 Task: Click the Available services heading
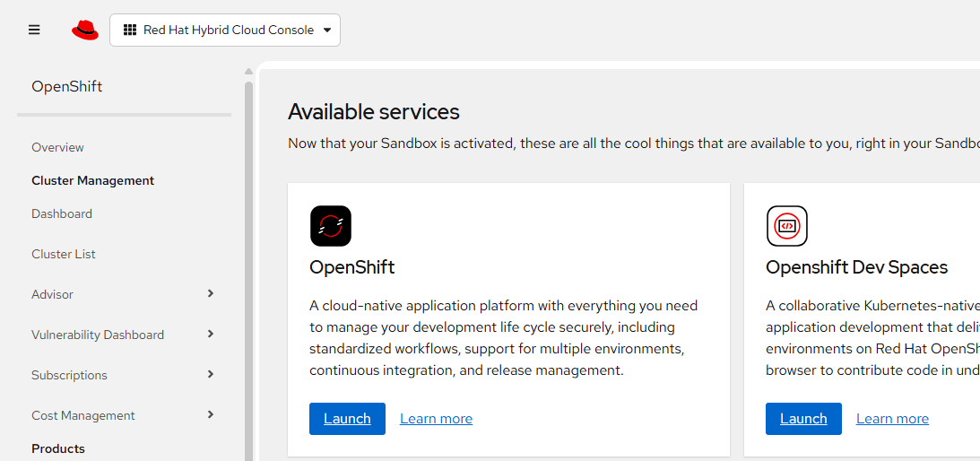(374, 112)
